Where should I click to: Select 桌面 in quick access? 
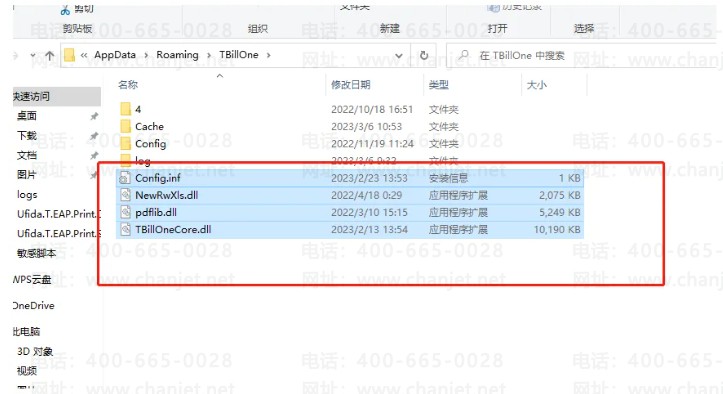(x=27, y=116)
